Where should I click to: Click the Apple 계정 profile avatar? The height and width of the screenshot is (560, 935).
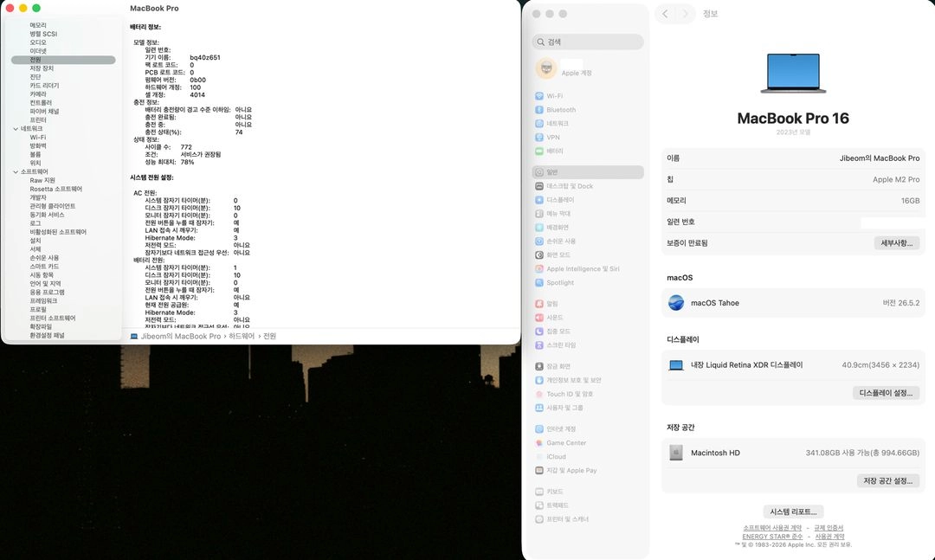pyautogui.click(x=546, y=68)
